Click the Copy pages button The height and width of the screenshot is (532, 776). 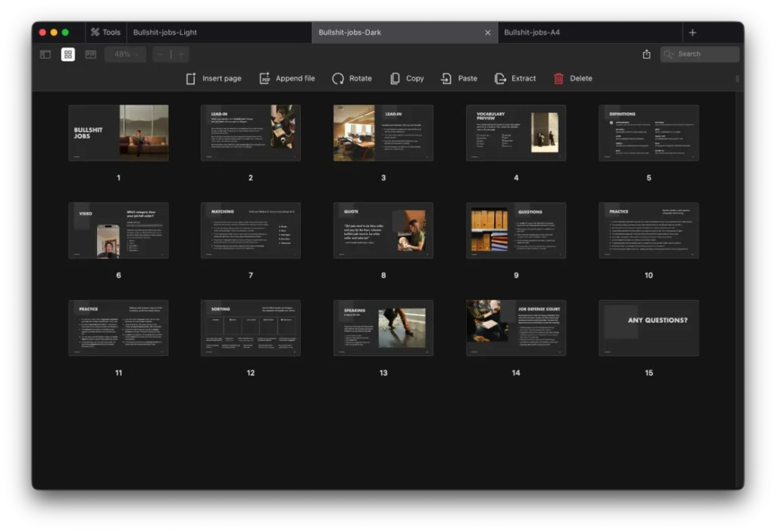pyautogui.click(x=406, y=78)
